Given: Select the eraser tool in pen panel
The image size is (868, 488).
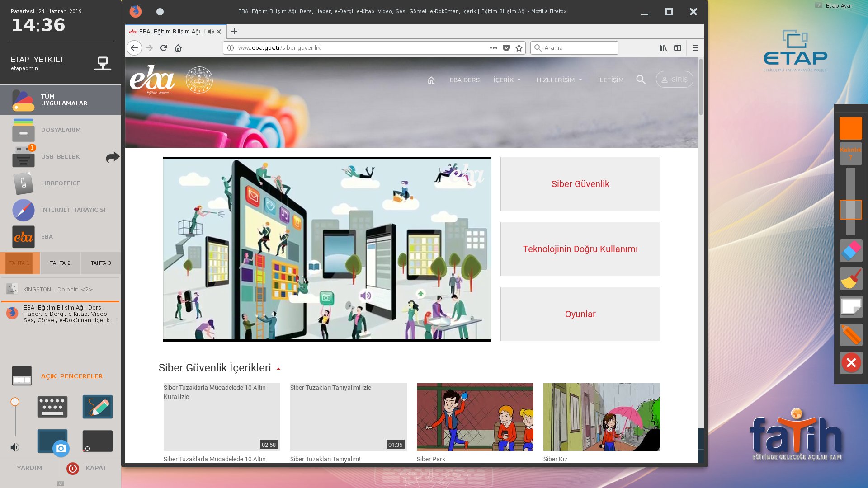Looking at the screenshot, I should tap(851, 251).
